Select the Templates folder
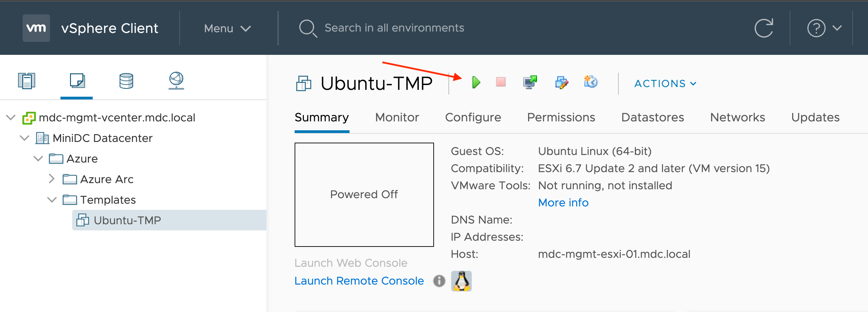This screenshot has height=312, width=868. point(108,200)
